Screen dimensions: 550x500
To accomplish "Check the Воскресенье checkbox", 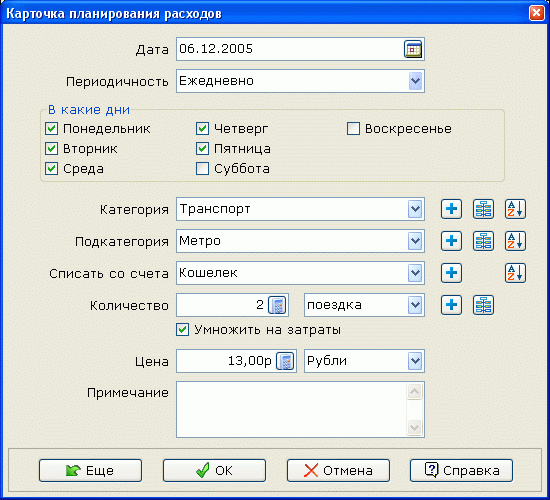I will [x=353, y=129].
